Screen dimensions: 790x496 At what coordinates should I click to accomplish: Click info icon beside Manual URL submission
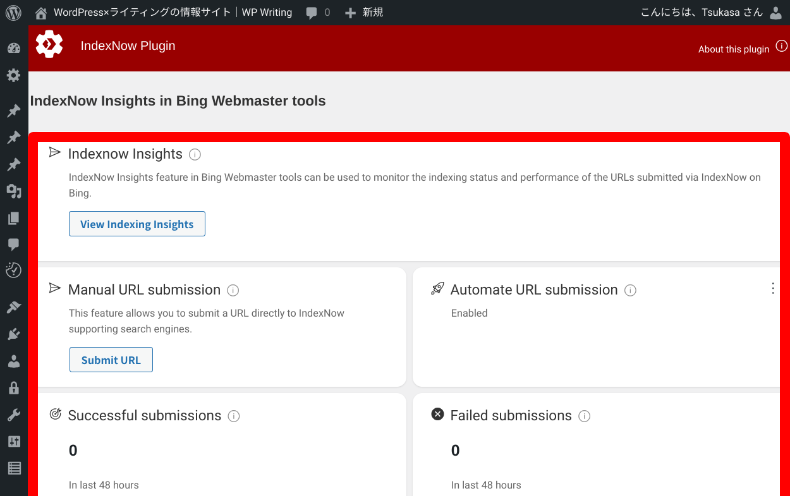point(233,291)
